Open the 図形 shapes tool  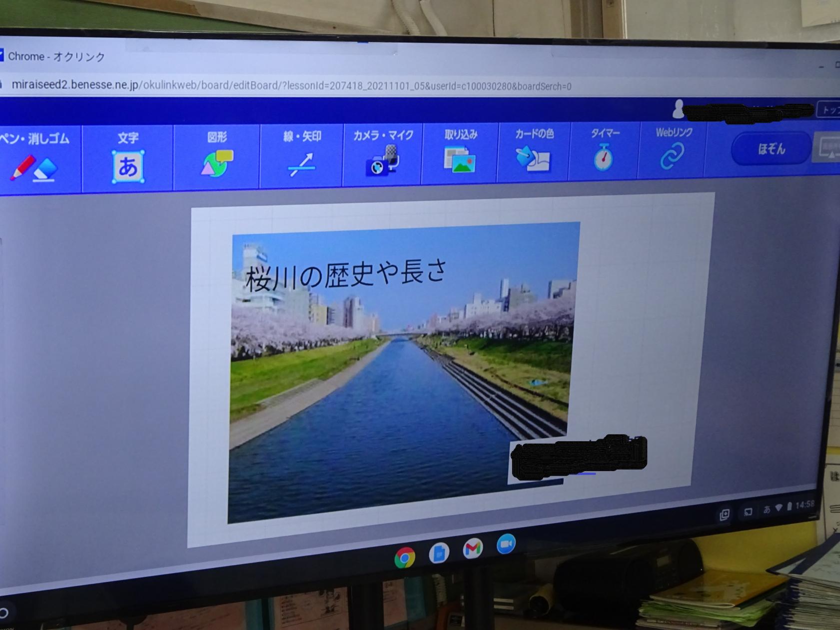click(x=216, y=156)
